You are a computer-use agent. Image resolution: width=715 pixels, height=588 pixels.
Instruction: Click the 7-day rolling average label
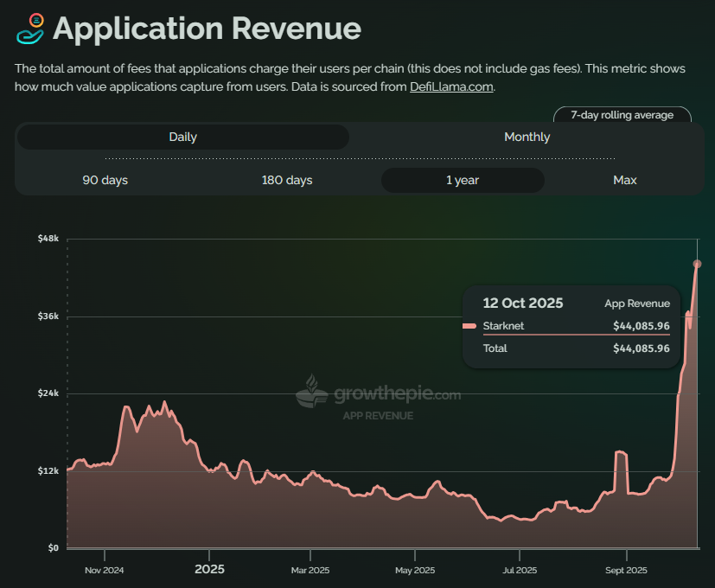coord(622,115)
